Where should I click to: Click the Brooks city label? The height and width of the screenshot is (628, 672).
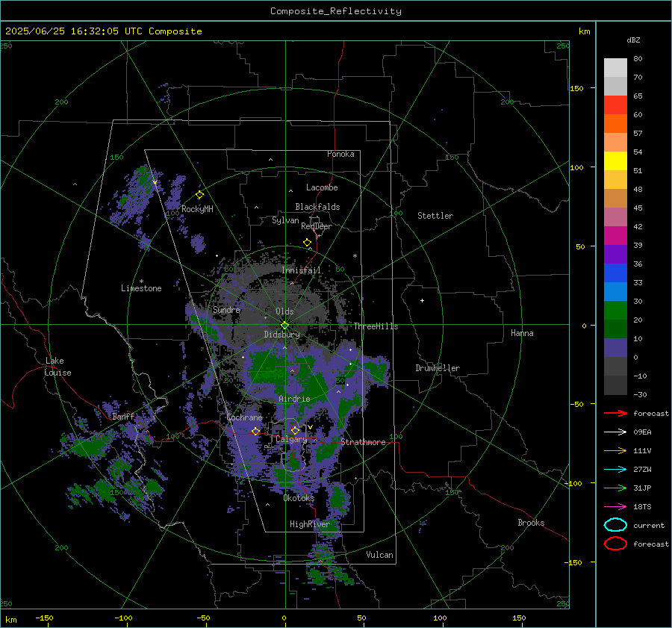531,523
